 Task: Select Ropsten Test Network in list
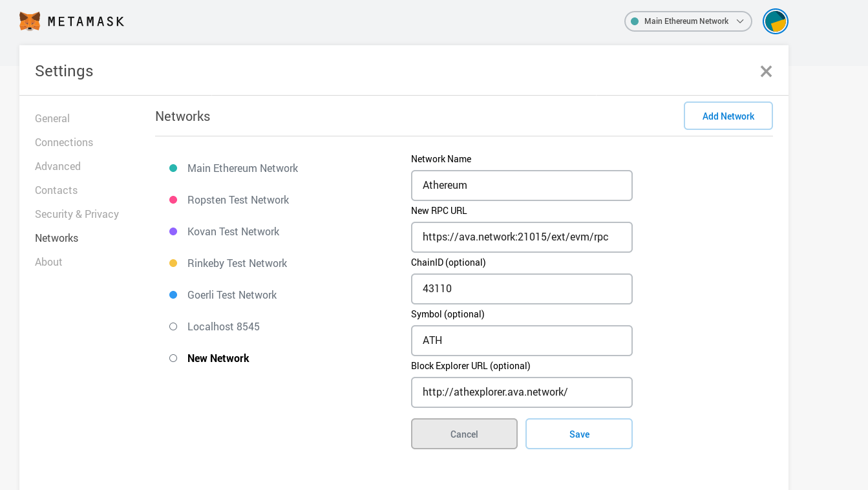[x=238, y=200]
